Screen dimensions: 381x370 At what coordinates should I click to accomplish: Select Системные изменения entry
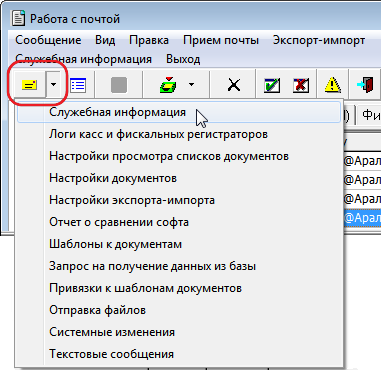pos(179,332)
